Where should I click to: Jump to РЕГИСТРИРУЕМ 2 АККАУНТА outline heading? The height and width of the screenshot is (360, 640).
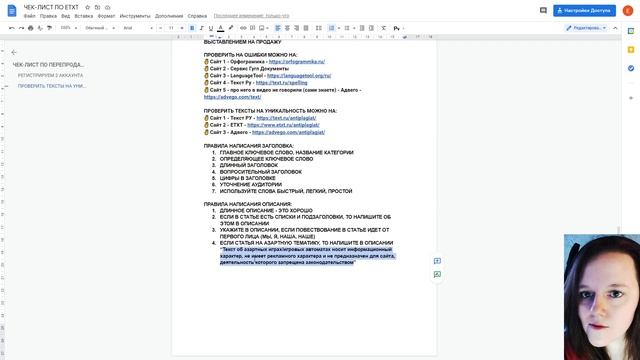[x=50, y=76]
